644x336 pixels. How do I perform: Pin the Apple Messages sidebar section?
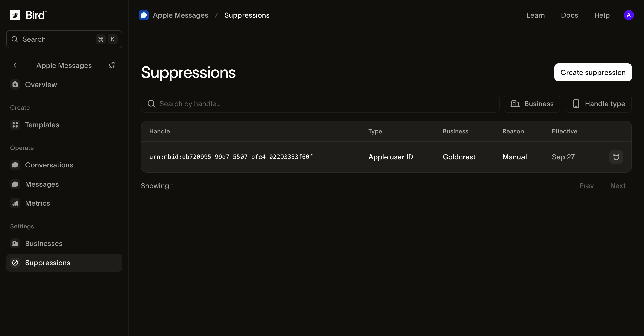[112, 65]
